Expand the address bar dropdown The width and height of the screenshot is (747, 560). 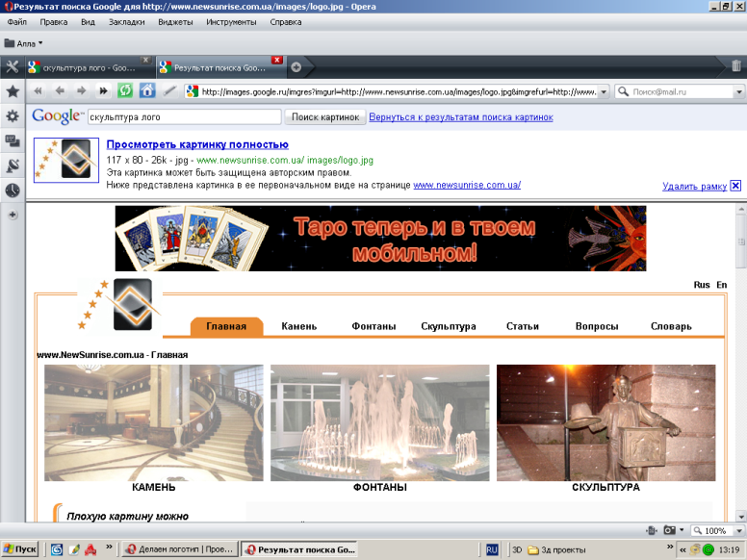tap(604, 91)
